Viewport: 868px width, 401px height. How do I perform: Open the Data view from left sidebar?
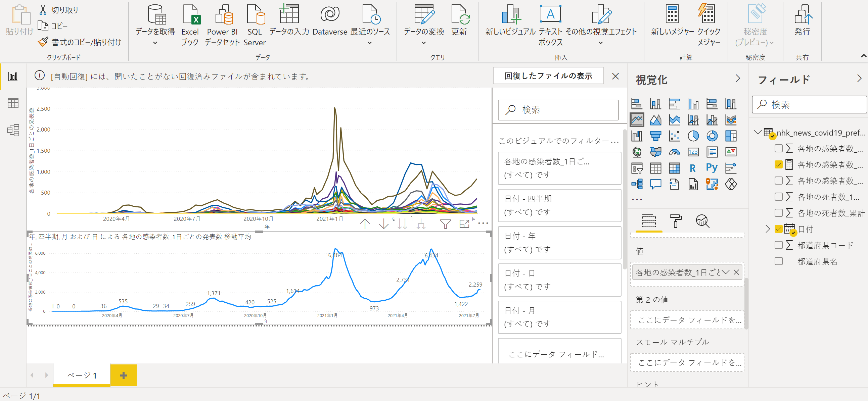click(13, 103)
